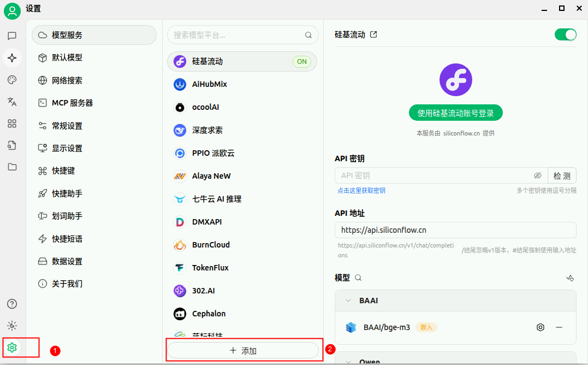Open the mini apps grid sidebar icon

coord(12,123)
